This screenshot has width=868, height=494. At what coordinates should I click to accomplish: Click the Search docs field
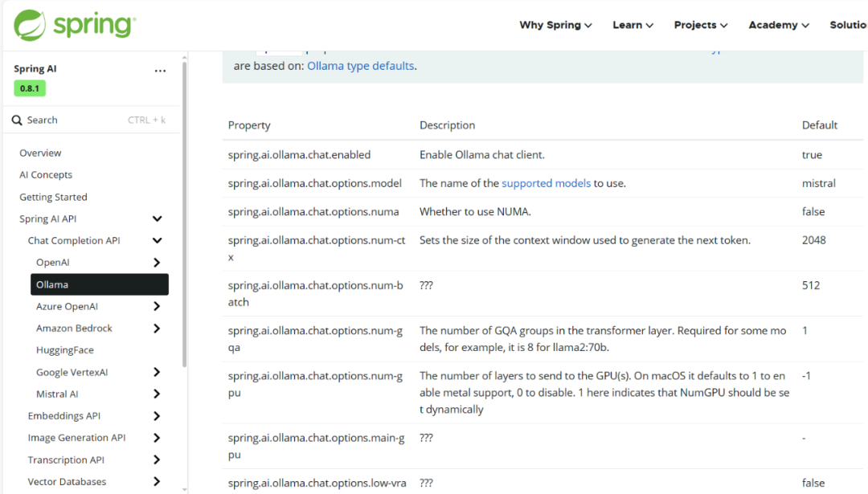tap(92, 120)
